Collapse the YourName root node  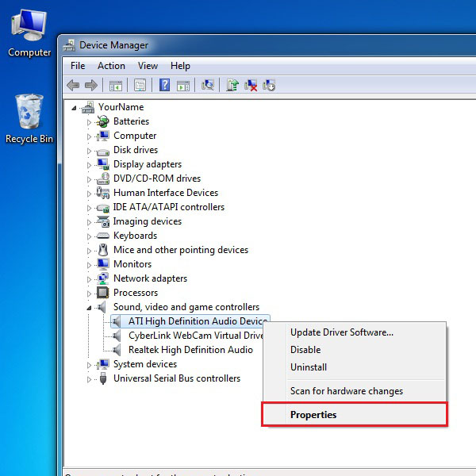click(x=74, y=108)
